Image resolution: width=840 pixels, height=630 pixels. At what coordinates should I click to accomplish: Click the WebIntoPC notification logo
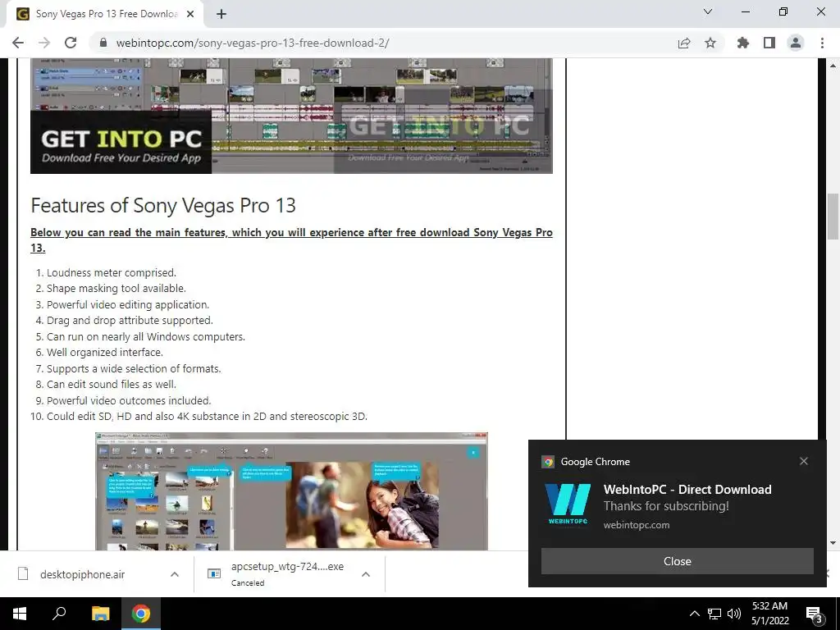[568, 504]
